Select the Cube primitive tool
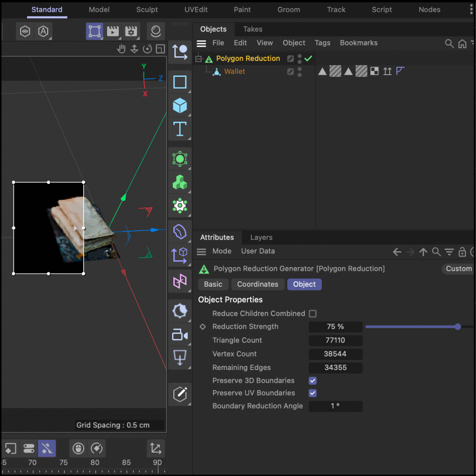This screenshot has height=476, width=476. 180,105
